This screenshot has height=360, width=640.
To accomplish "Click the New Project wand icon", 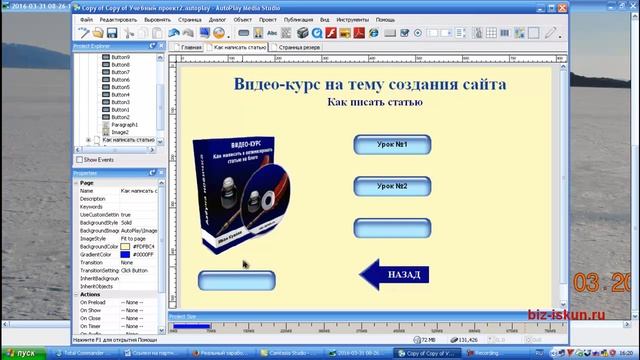I will pyautogui.click(x=84, y=33).
